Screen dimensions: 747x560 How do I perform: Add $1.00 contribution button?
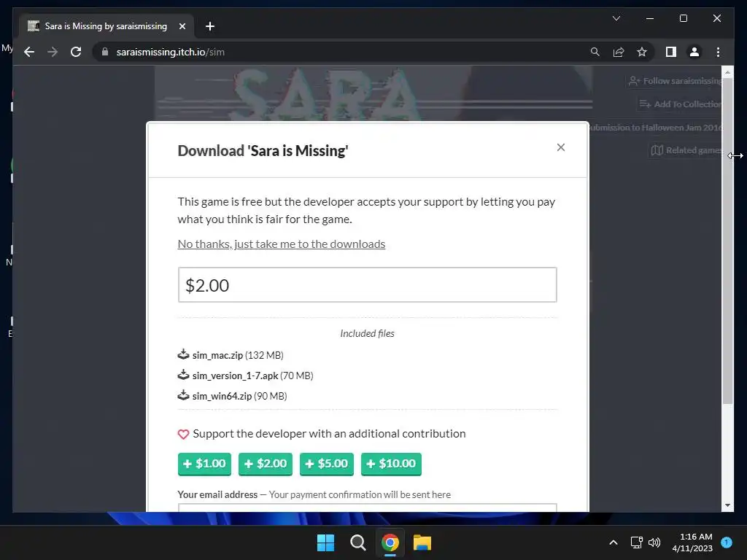[x=204, y=464]
